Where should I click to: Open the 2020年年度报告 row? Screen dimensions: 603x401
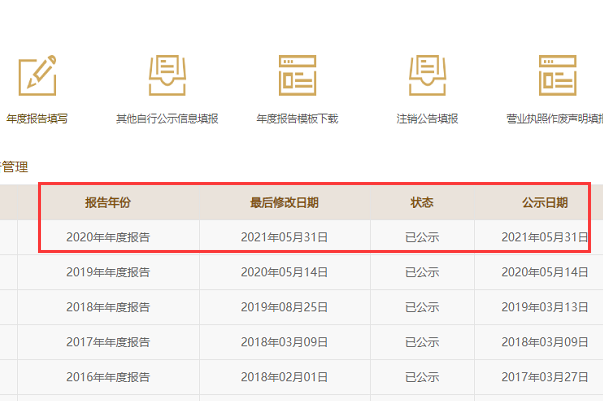click(108, 237)
